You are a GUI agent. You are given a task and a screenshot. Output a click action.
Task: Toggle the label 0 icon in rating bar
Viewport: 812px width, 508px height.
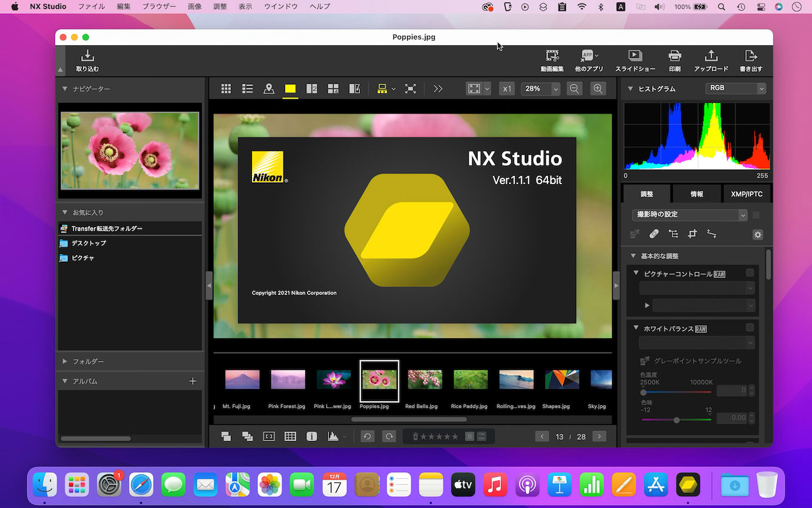pos(469,437)
